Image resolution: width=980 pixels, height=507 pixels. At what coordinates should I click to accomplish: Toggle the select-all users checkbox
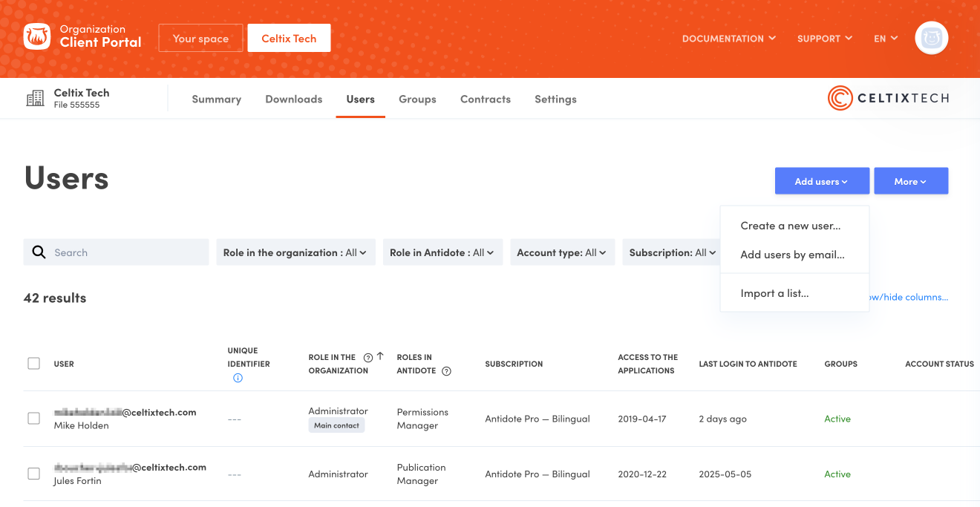(x=33, y=364)
